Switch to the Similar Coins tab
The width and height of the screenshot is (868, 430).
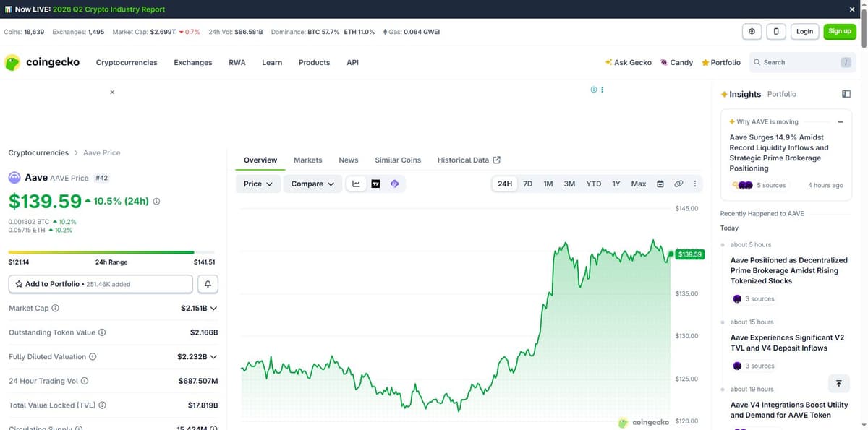coord(398,160)
